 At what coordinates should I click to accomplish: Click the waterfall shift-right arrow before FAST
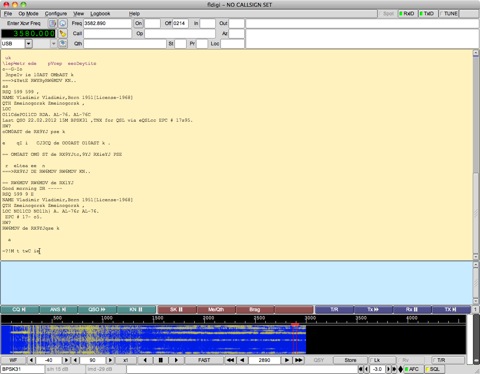point(176,360)
